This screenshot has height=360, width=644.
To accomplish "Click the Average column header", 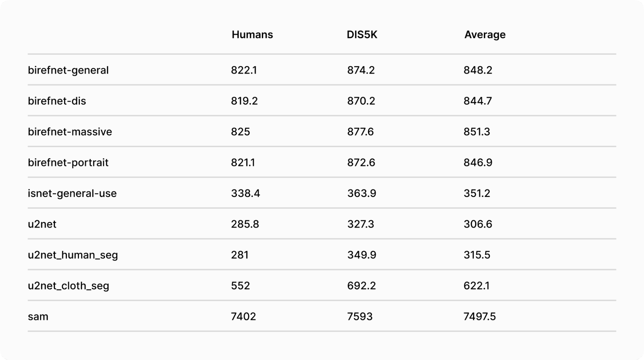I will pyautogui.click(x=485, y=34).
